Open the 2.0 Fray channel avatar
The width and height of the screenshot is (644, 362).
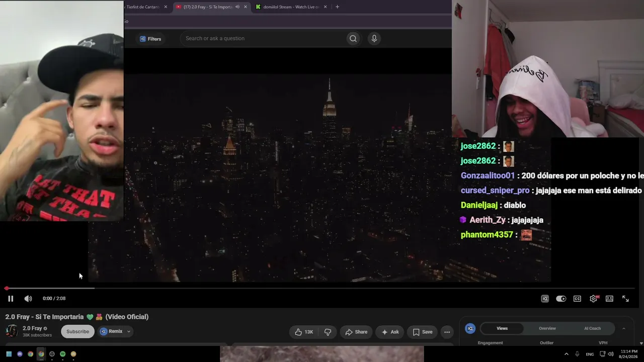(x=12, y=331)
